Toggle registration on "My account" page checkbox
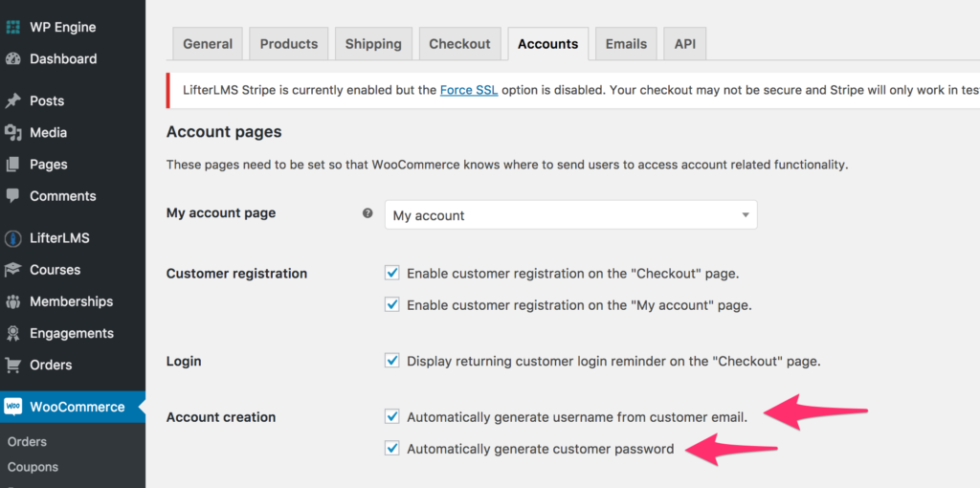This screenshot has width=980, height=488. pyautogui.click(x=391, y=305)
